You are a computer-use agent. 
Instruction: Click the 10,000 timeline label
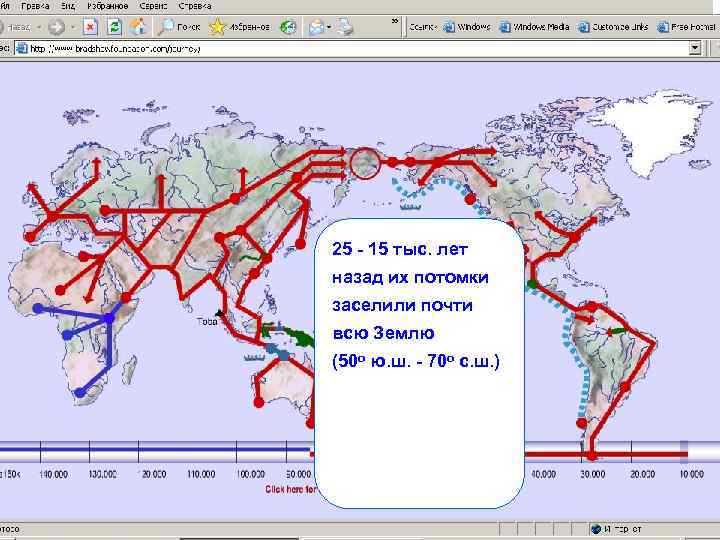[x=691, y=474]
